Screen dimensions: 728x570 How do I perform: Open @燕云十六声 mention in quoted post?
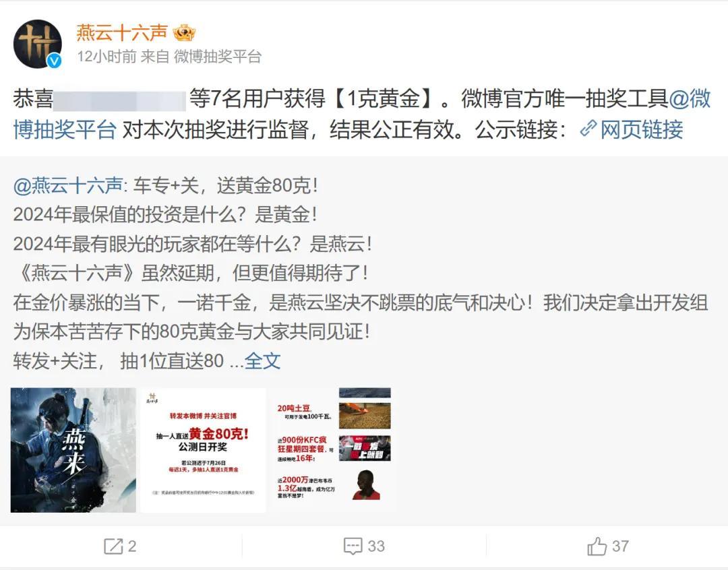click(x=68, y=186)
